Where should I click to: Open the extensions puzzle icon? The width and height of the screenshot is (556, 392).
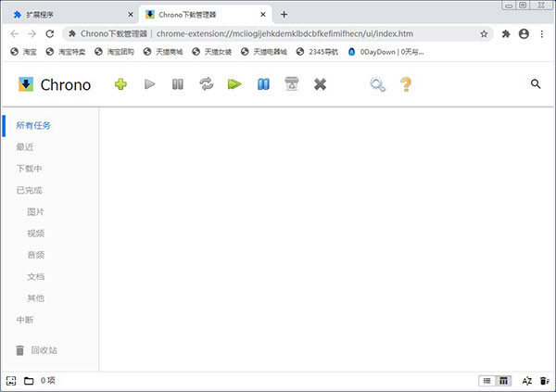pos(506,33)
